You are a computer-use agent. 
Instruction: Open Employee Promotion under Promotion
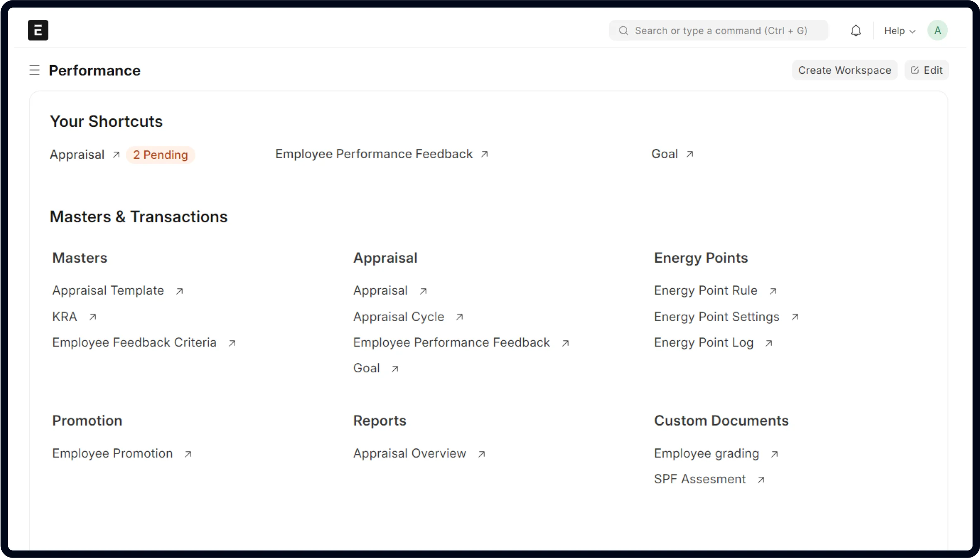click(112, 453)
